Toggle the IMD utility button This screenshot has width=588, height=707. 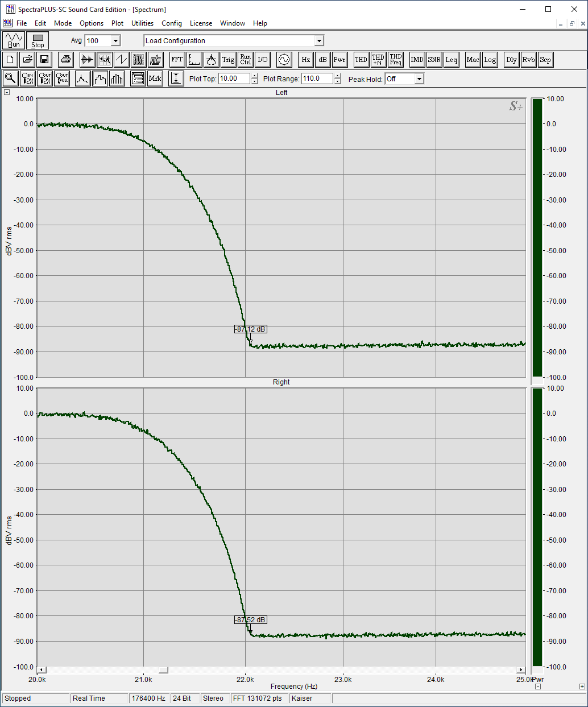tap(417, 60)
